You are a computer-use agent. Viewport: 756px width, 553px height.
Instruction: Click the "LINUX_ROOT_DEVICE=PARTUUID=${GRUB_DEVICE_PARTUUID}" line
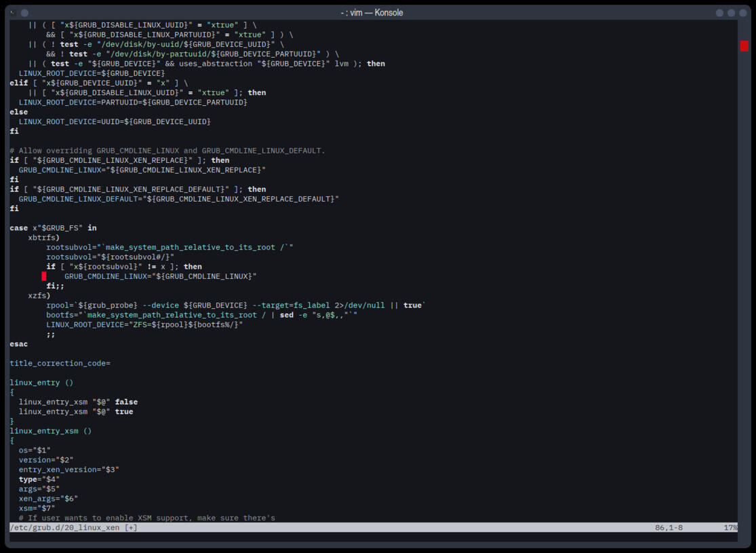(x=133, y=102)
